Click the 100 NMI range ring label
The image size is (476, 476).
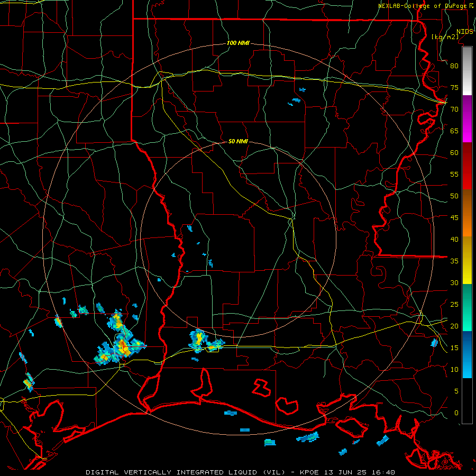(238, 43)
